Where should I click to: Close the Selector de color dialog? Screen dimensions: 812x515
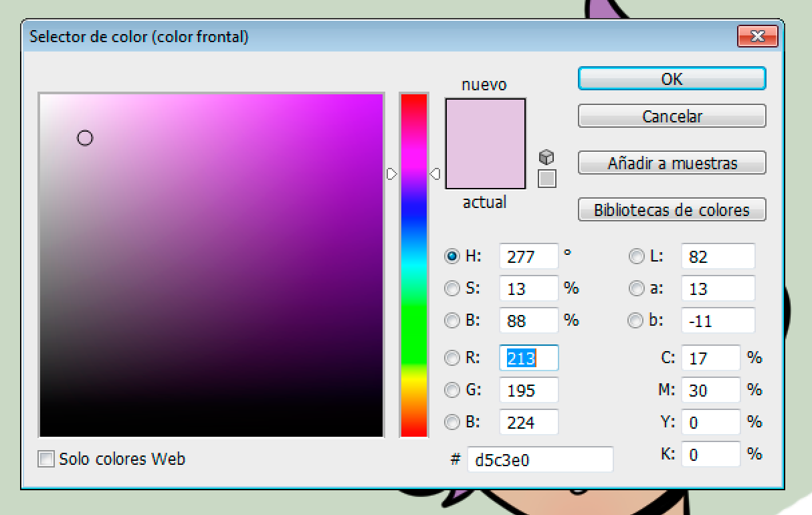point(756,35)
